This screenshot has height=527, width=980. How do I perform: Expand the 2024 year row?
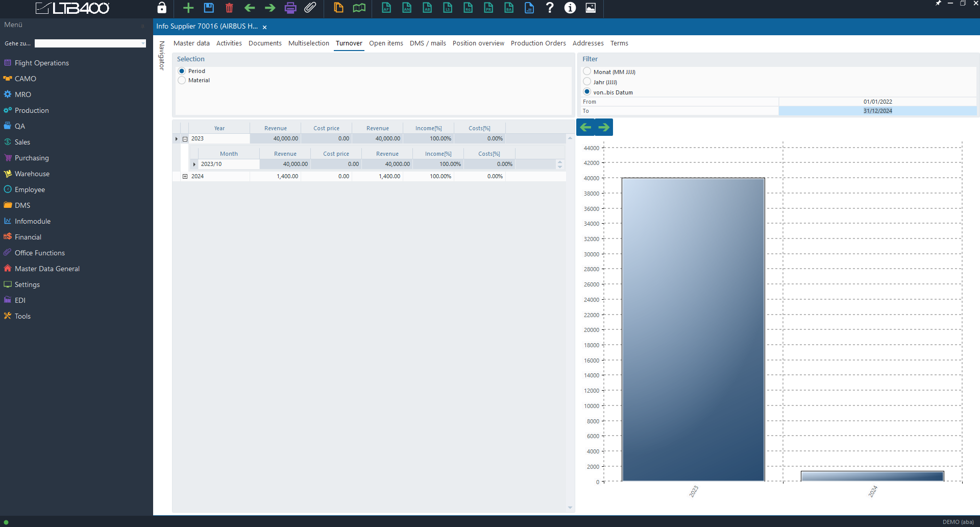tap(185, 176)
